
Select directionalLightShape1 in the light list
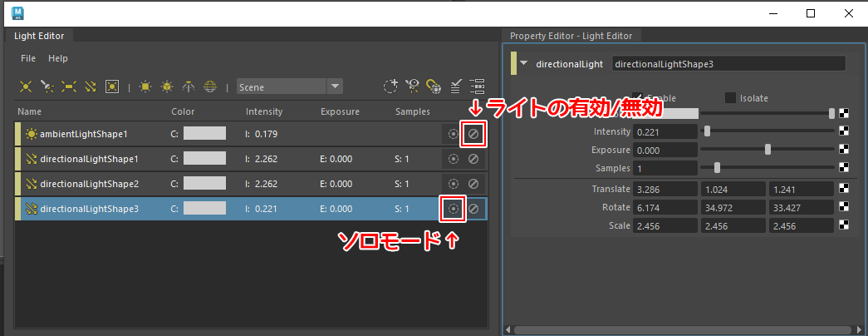(x=89, y=159)
